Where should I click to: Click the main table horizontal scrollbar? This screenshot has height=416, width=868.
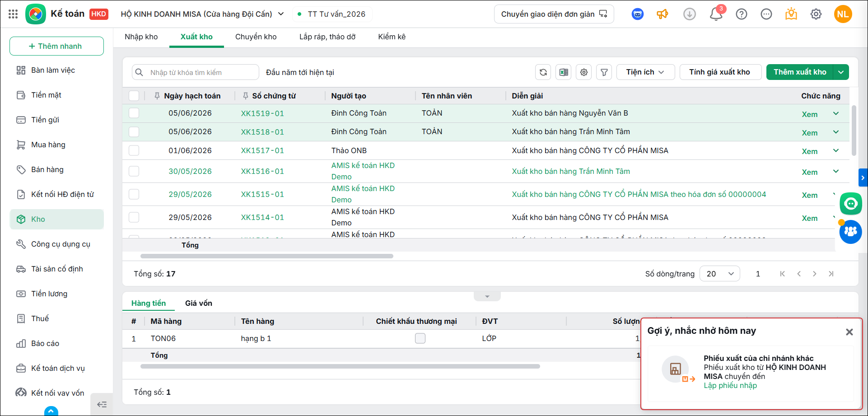266,256
